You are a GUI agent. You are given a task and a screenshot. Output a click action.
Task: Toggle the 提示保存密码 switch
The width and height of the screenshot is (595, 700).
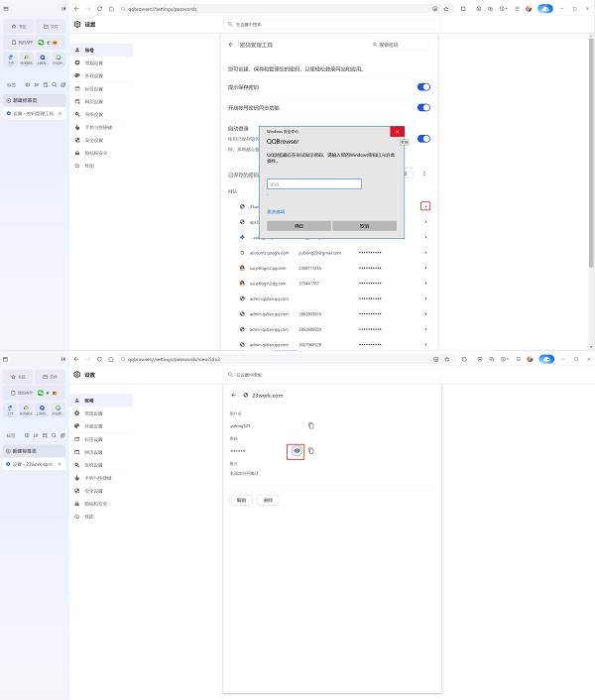[x=423, y=87]
